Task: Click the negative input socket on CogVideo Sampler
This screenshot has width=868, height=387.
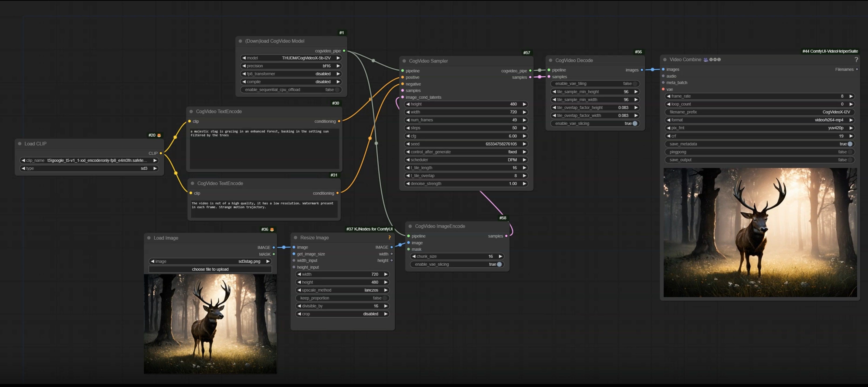Action: (x=403, y=84)
